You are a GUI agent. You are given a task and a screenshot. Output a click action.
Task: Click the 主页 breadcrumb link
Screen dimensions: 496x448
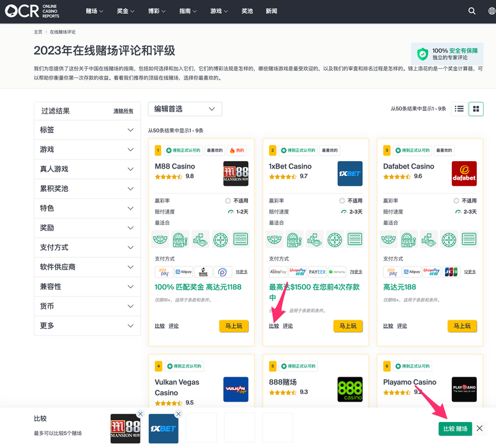tap(38, 32)
